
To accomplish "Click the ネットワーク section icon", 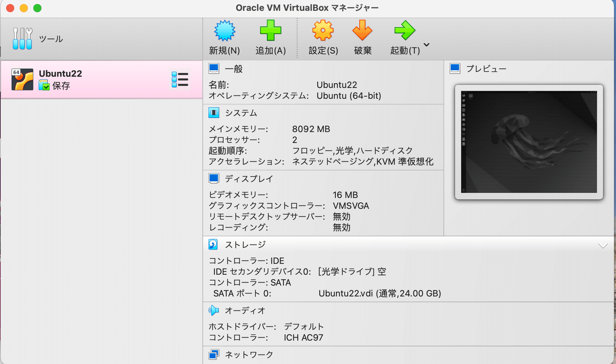I will (214, 354).
